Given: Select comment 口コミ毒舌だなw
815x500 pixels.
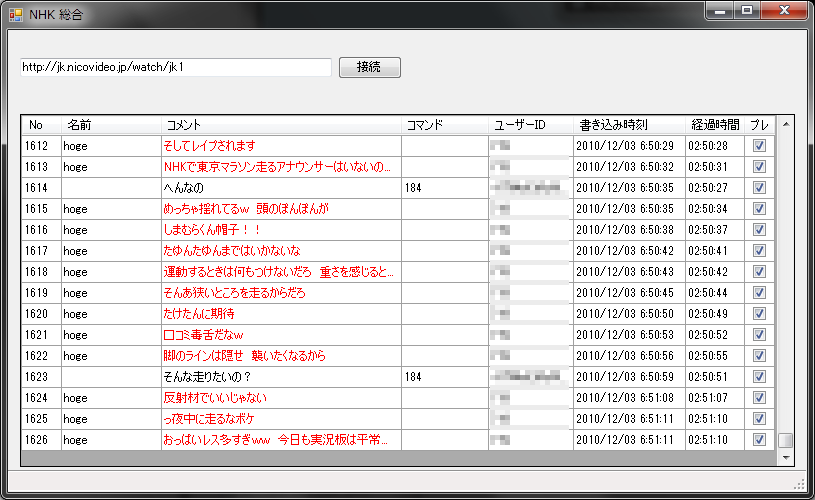Looking at the screenshot, I should 203,335.
